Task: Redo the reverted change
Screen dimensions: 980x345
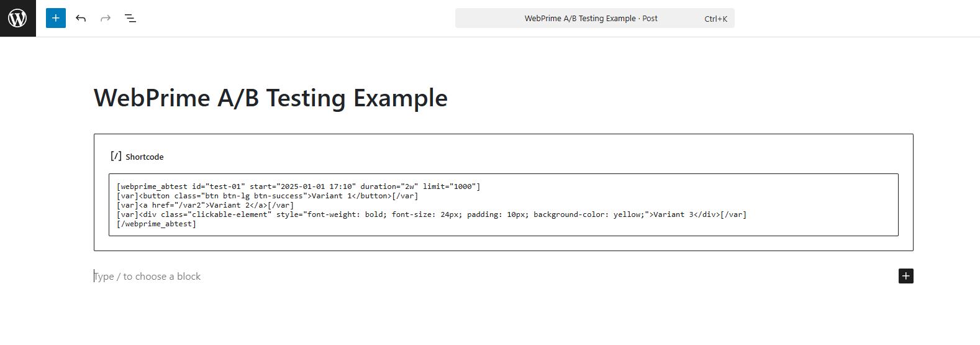Action: (x=106, y=18)
